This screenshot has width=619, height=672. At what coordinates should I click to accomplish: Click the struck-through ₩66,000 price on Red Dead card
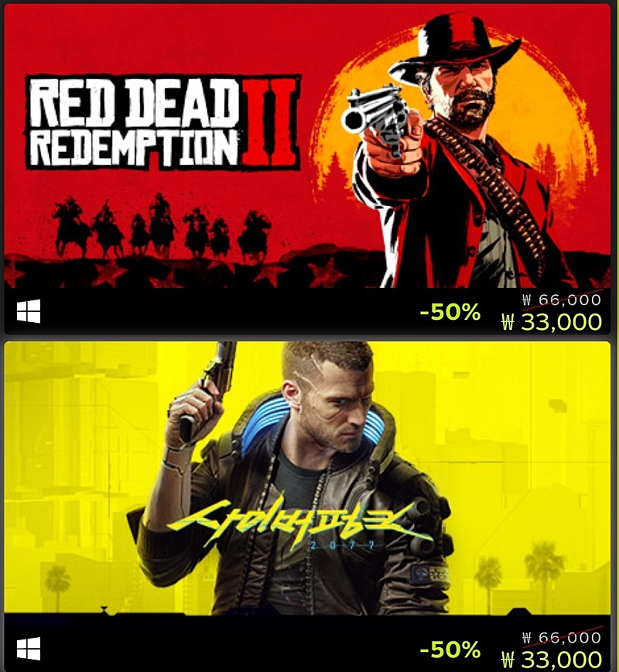pos(562,300)
